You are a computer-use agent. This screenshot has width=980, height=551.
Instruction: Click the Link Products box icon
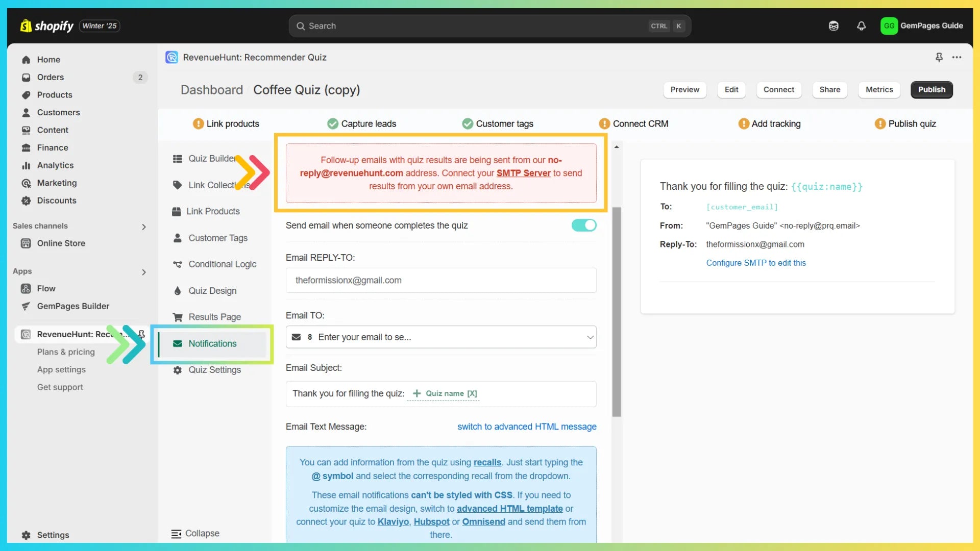[176, 211]
